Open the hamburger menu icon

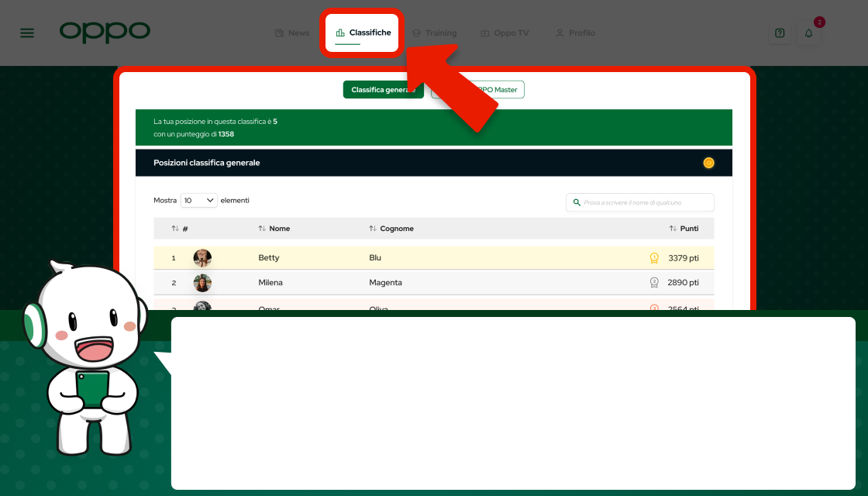(x=27, y=33)
